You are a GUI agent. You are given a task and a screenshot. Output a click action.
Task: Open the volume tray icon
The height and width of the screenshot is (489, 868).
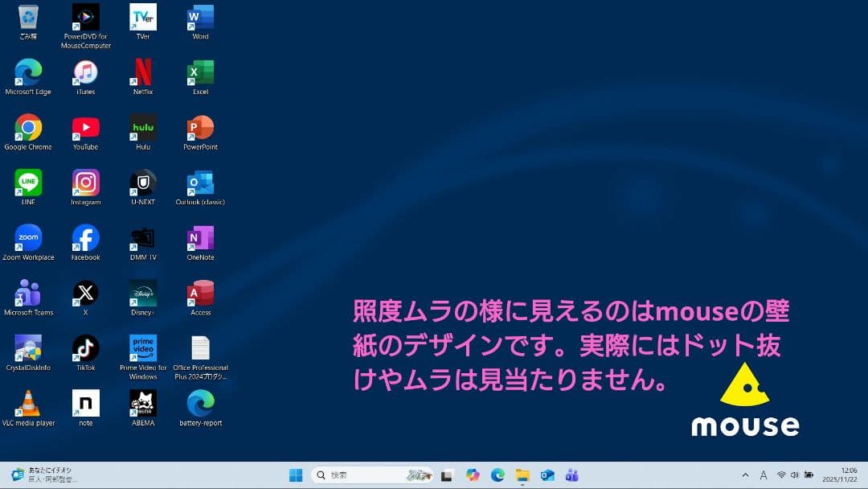coord(794,475)
